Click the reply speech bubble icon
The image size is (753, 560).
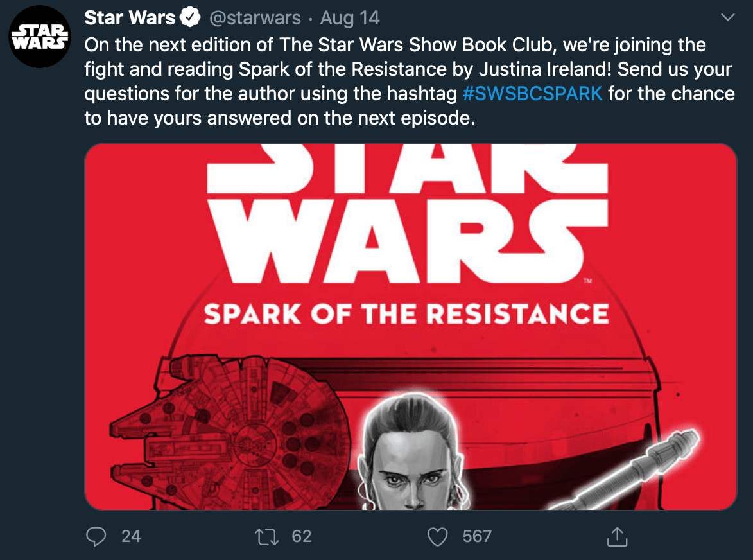pyautogui.click(x=96, y=536)
